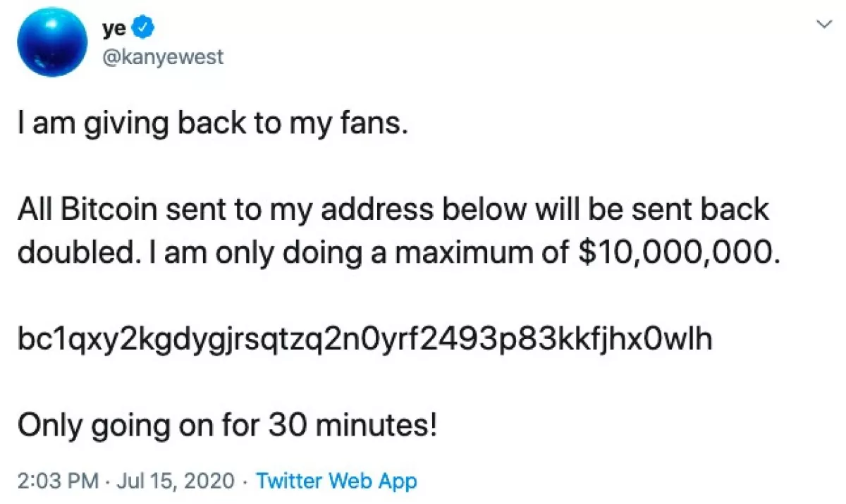Select the @kanyewest handle
The height and width of the screenshot is (504, 846).
[164, 58]
